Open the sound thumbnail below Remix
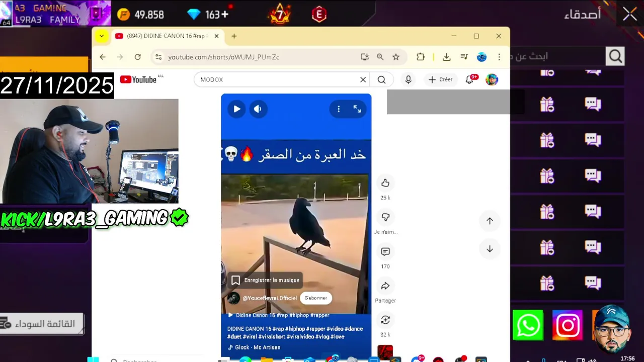Viewport: 644px width, 362px height. click(385, 352)
